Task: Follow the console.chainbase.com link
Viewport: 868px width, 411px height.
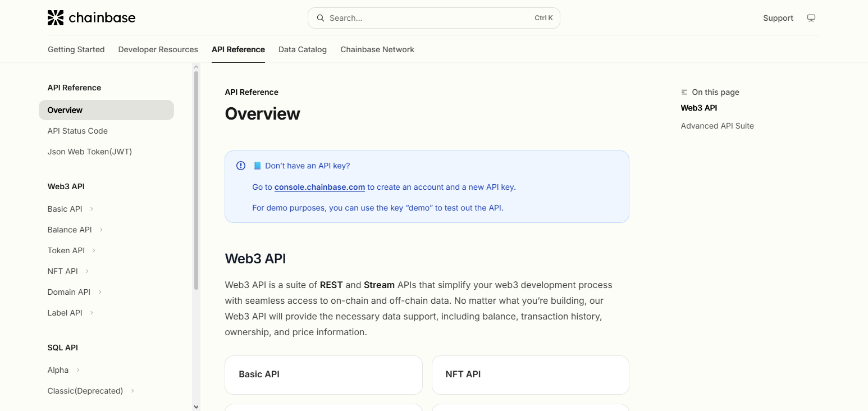Action: point(320,187)
